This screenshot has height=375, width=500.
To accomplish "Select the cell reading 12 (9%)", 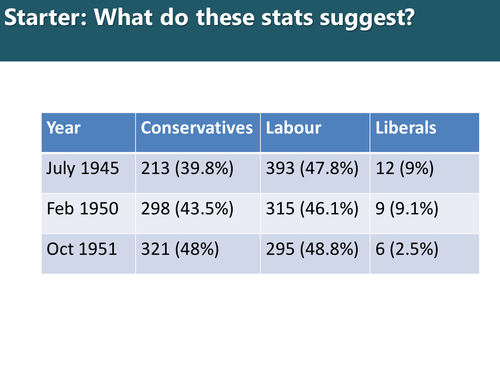I will point(425,173).
